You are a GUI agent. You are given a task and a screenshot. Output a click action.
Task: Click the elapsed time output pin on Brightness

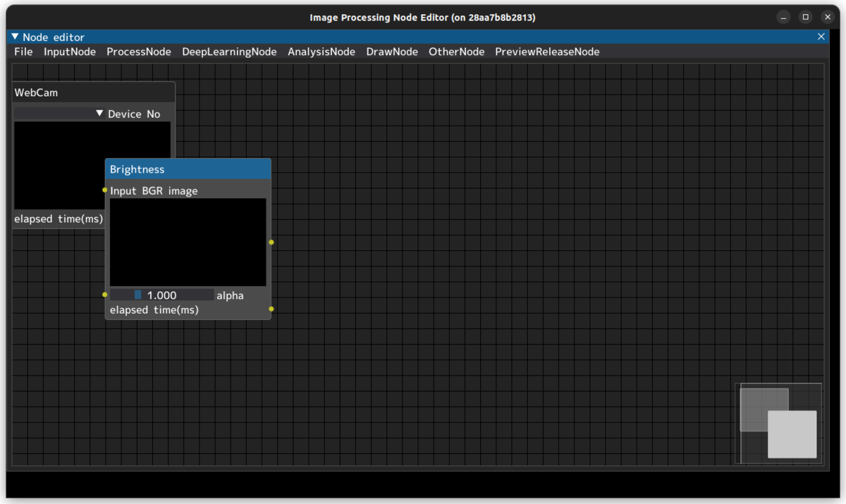[x=271, y=309]
